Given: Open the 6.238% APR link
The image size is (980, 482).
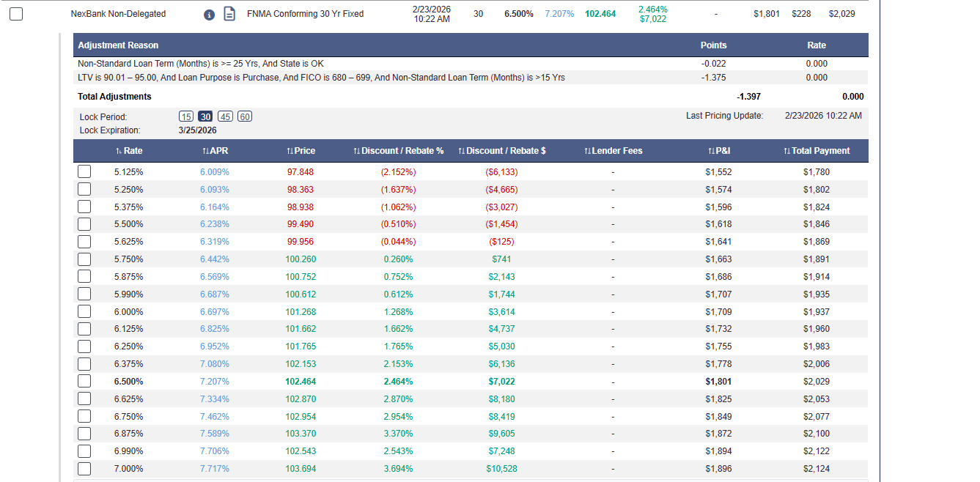Looking at the screenshot, I should [215, 224].
